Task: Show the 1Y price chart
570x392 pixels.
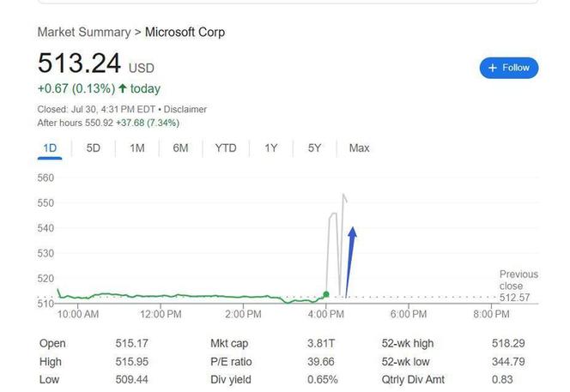Action: (270, 148)
